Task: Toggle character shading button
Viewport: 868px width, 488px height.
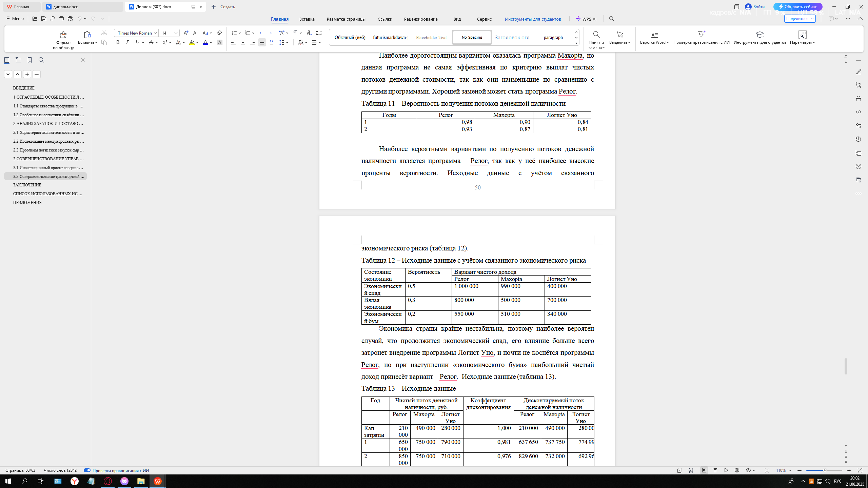Action: (220, 42)
